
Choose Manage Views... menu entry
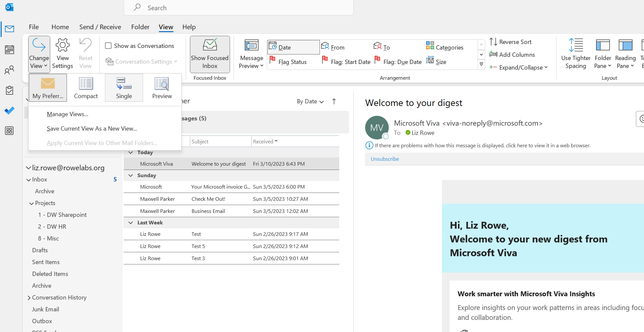(105, 114)
